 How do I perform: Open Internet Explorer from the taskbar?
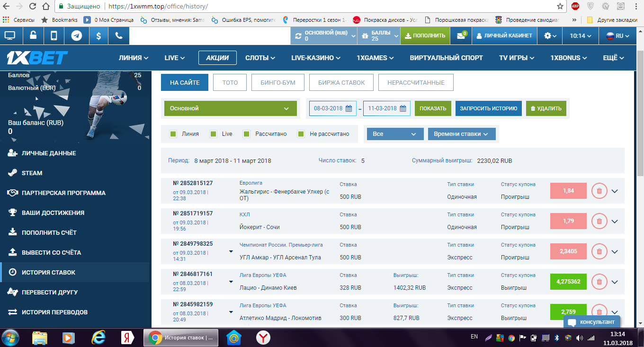98,338
